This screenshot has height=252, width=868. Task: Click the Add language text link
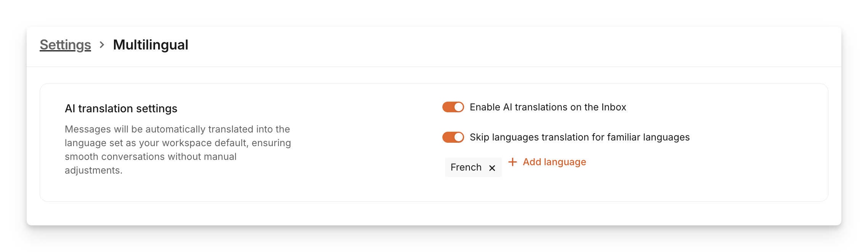[x=554, y=162]
